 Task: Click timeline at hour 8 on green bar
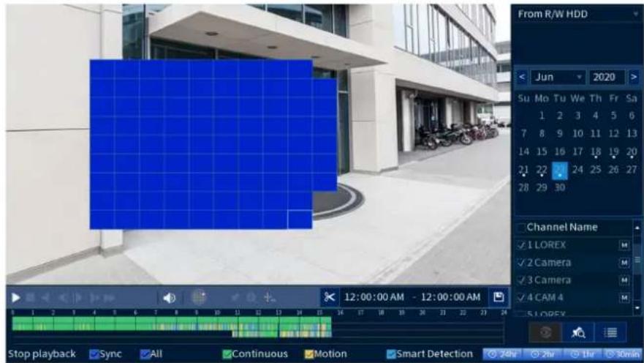click(x=176, y=323)
